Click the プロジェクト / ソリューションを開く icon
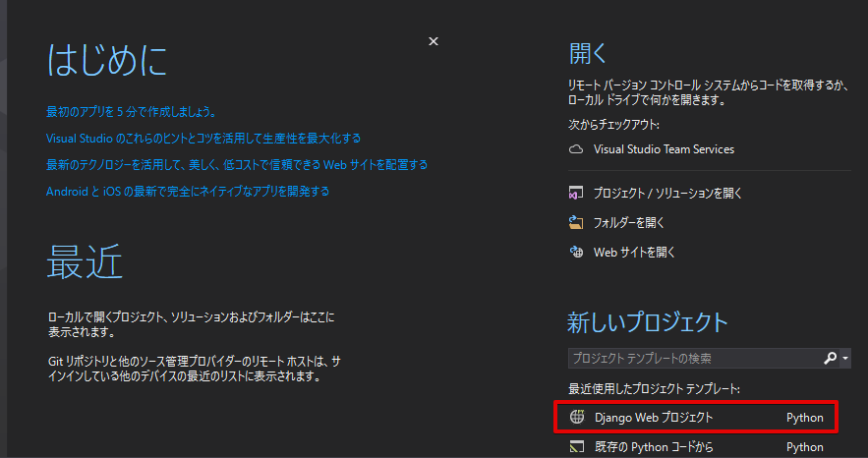 (576, 193)
